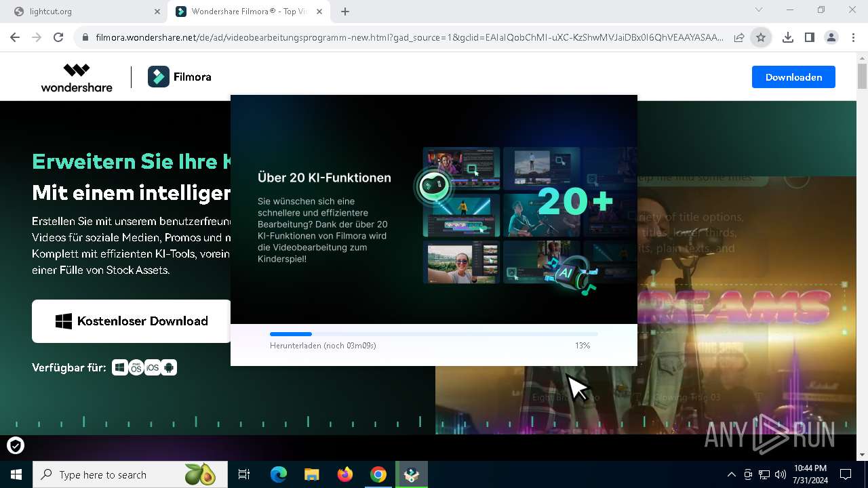Select the Android platform icon
The width and height of the screenshot is (868, 488).
coord(169,367)
